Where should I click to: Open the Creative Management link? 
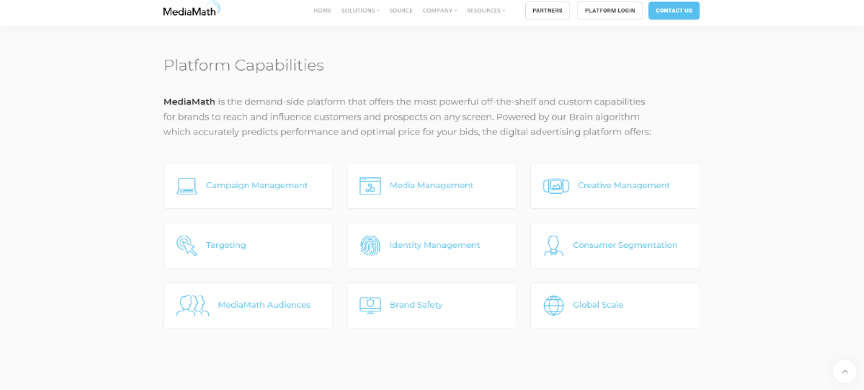pyautogui.click(x=624, y=186)
